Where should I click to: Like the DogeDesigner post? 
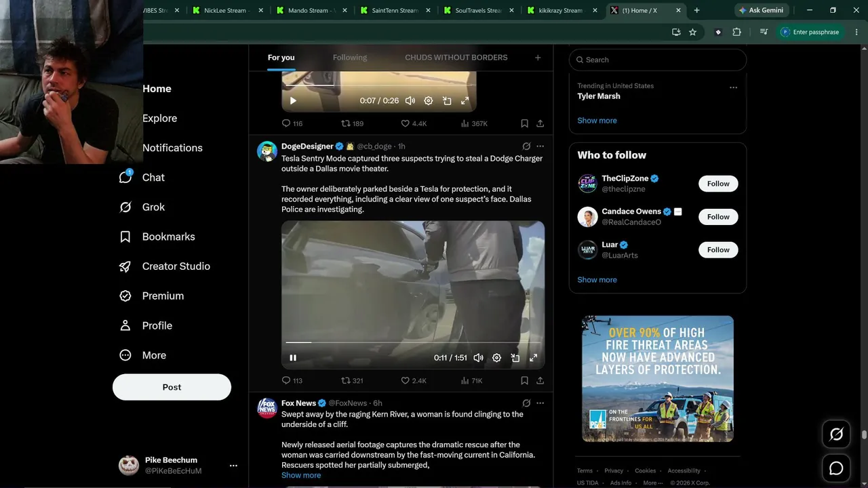414,381
